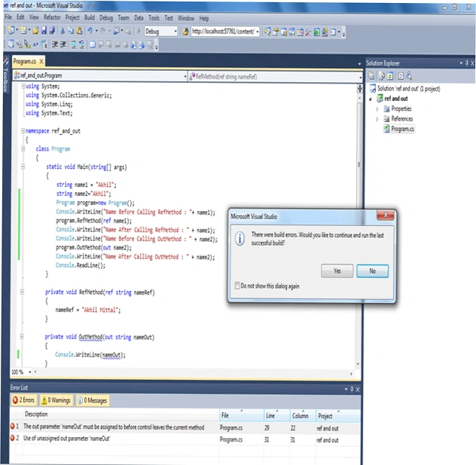Click the Toggle Bookmark icon

coord(93,45)
